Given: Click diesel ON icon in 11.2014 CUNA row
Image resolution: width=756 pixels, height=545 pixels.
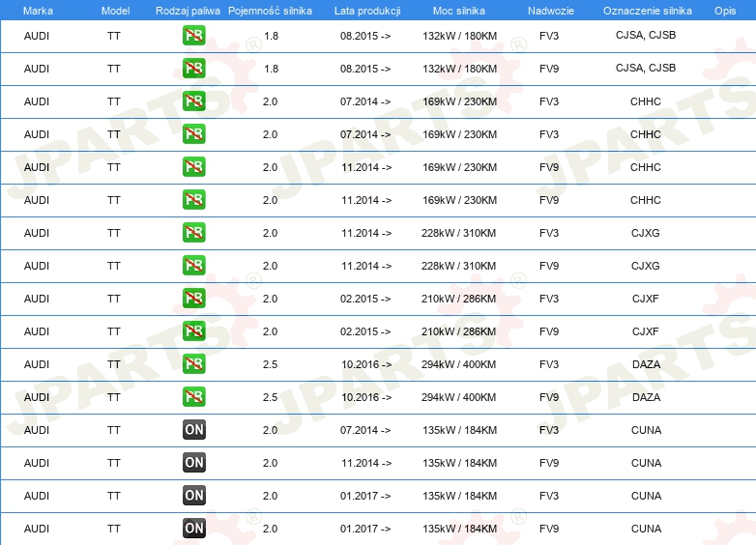Looking at the screenshot, I should tap(194, 463).
